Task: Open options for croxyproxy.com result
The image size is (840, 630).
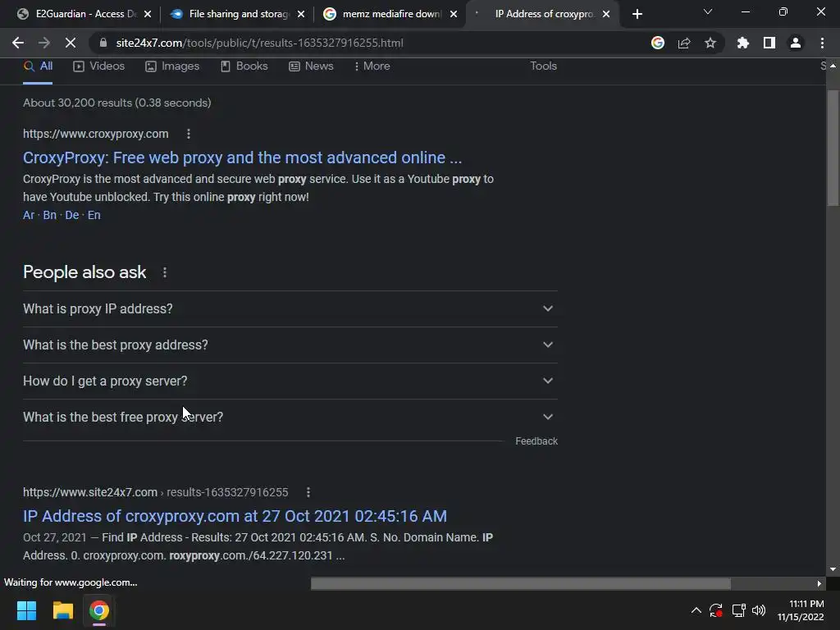Action: (x=189, y=134)
